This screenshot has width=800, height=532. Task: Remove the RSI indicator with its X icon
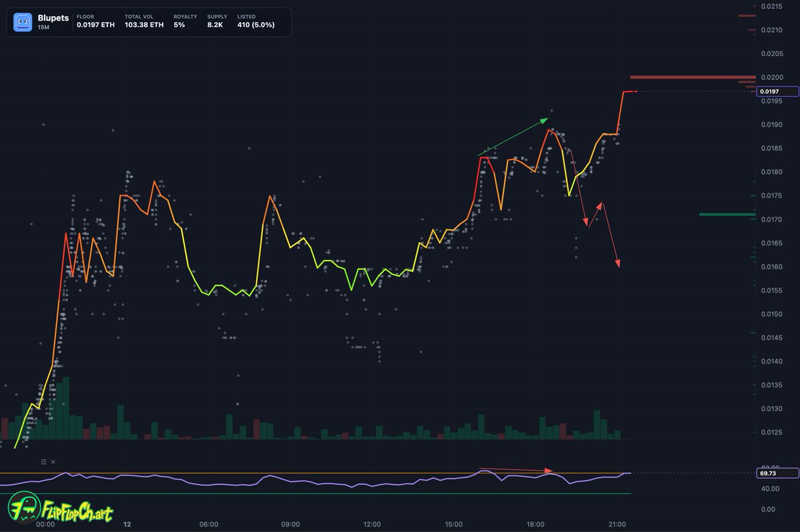[53, 461]
